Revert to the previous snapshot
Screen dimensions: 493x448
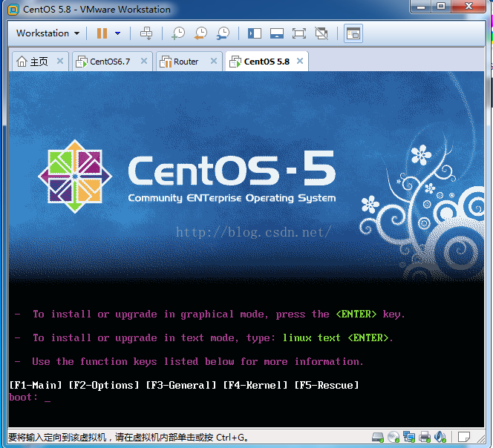pos(200,33)
